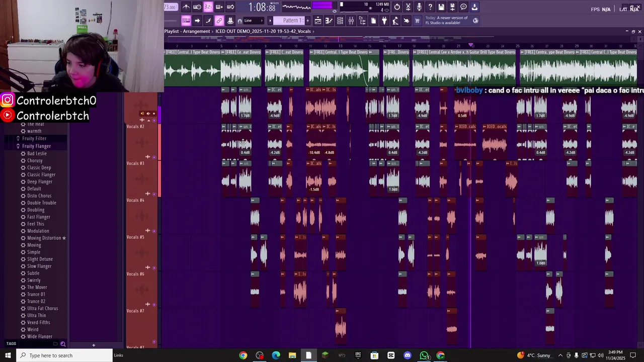Click the plus button below browser panel
Viewport: 644px width, 362px height.
pyautogui.click(x=94, y=345)
